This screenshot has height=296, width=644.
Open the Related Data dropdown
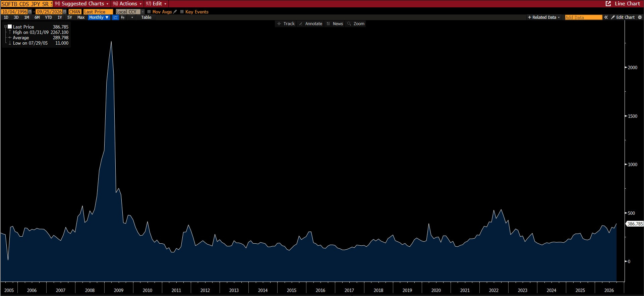click(x=544, y=17)
